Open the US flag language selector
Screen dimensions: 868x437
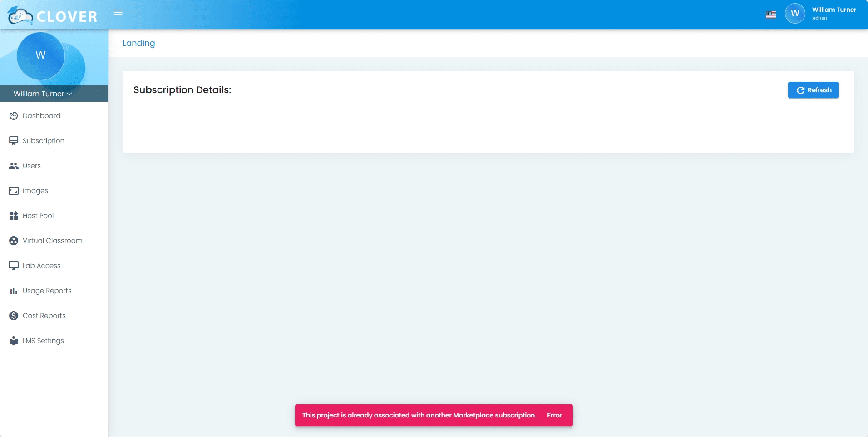click(x=770, y=15)
